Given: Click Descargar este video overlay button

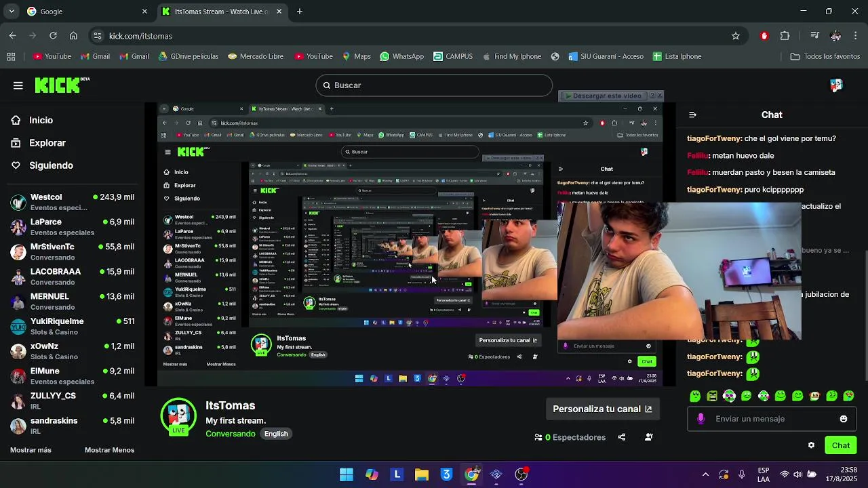Looking at the screenshot, I should (603, 96).
